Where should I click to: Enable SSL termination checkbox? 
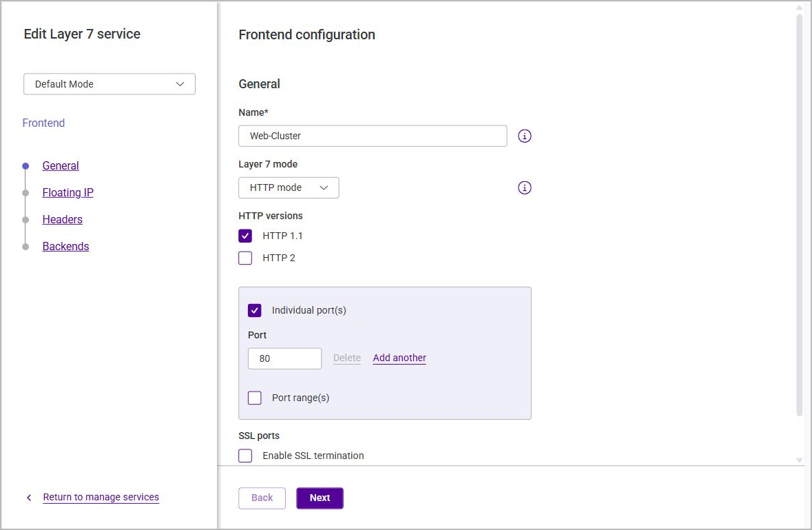pyautogui.click(x=245, y=456)
